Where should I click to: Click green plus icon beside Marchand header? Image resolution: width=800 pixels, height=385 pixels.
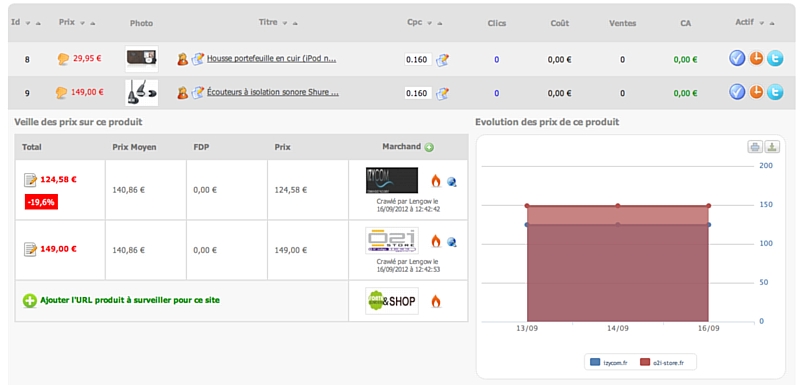[429, 147]
